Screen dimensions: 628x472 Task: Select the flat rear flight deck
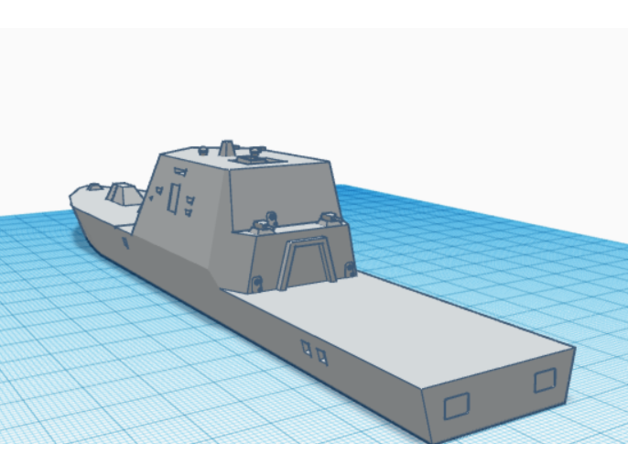[420, 320]
